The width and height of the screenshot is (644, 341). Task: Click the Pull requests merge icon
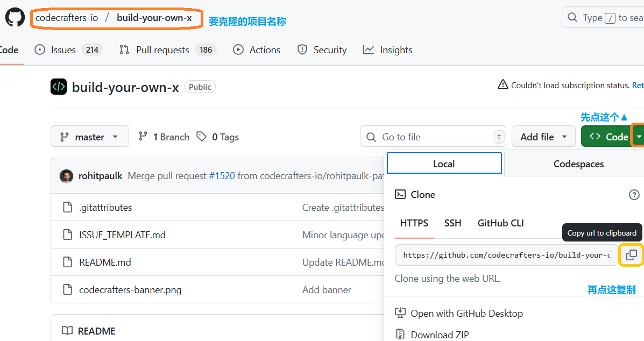click(x=124, y=50)
